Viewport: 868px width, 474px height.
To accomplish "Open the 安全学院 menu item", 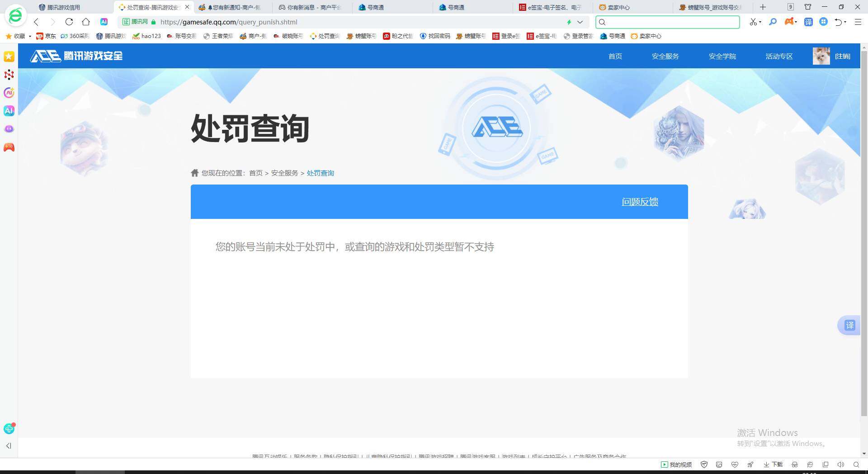I will point(722,56).
